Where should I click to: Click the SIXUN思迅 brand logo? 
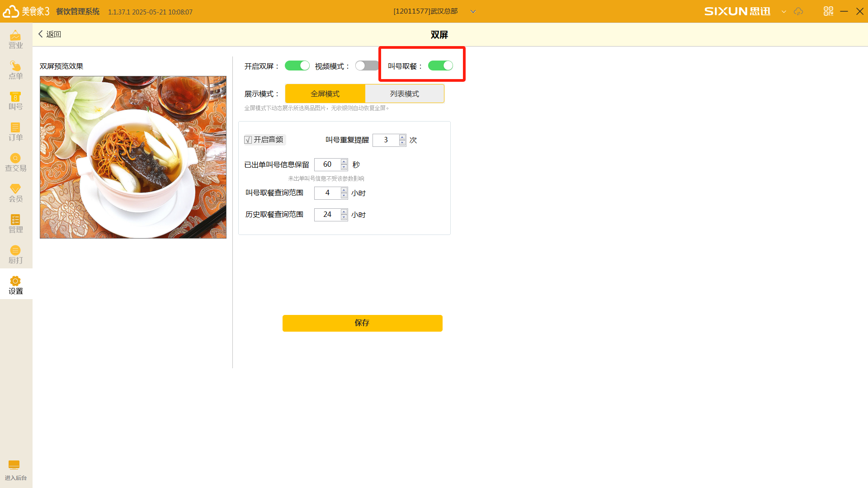737,11
